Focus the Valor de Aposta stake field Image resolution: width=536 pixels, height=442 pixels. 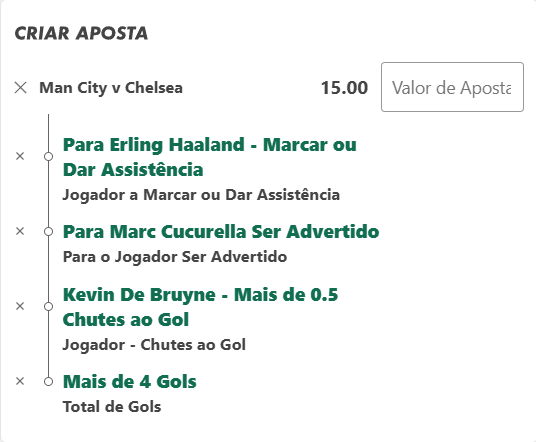(452, 87)
